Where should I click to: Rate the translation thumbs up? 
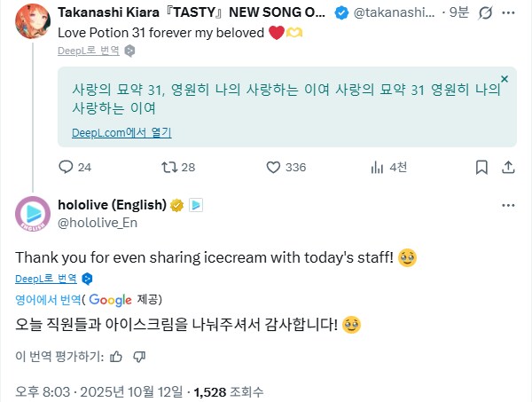pos(115,357)
